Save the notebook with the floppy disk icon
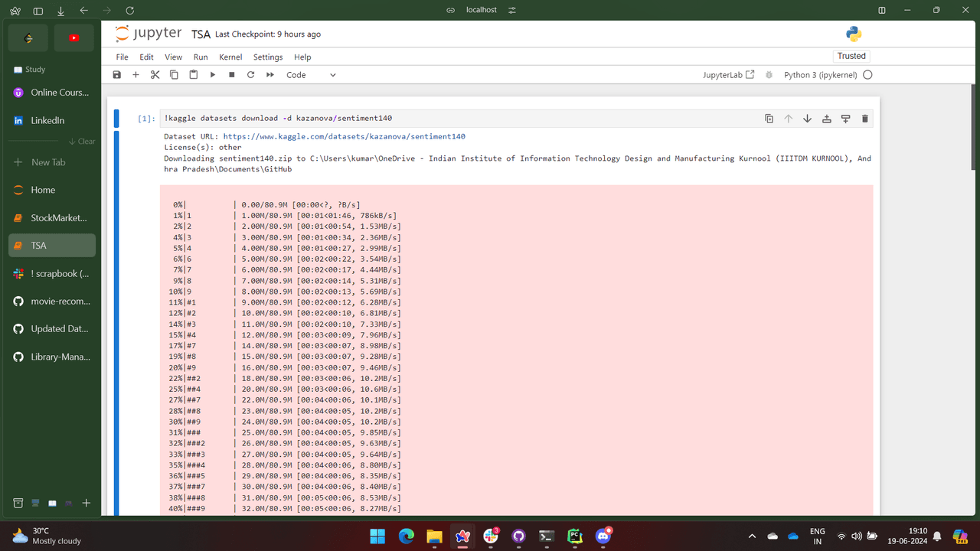This screenshot has width=980, height=551. [117, 75]
